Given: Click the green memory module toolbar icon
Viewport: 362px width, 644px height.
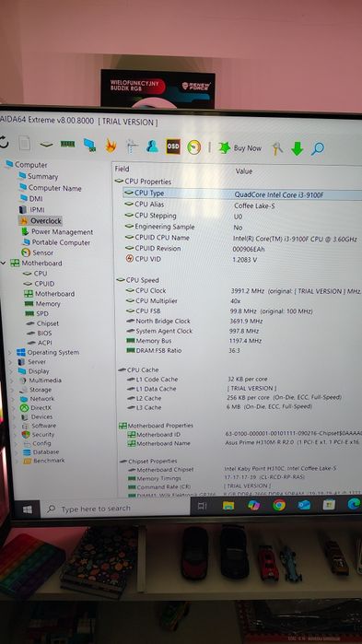Looking at the screenshot, I should [68, 144].
